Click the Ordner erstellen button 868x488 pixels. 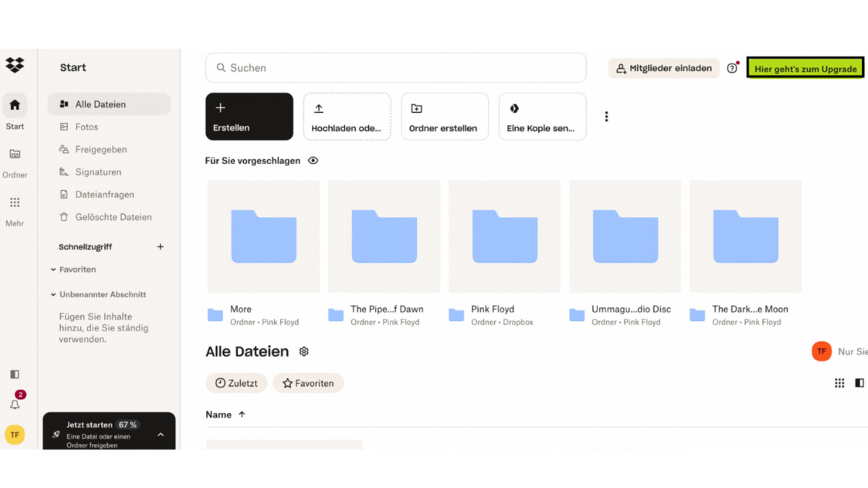pyautogui.click(x=445, y=116)
